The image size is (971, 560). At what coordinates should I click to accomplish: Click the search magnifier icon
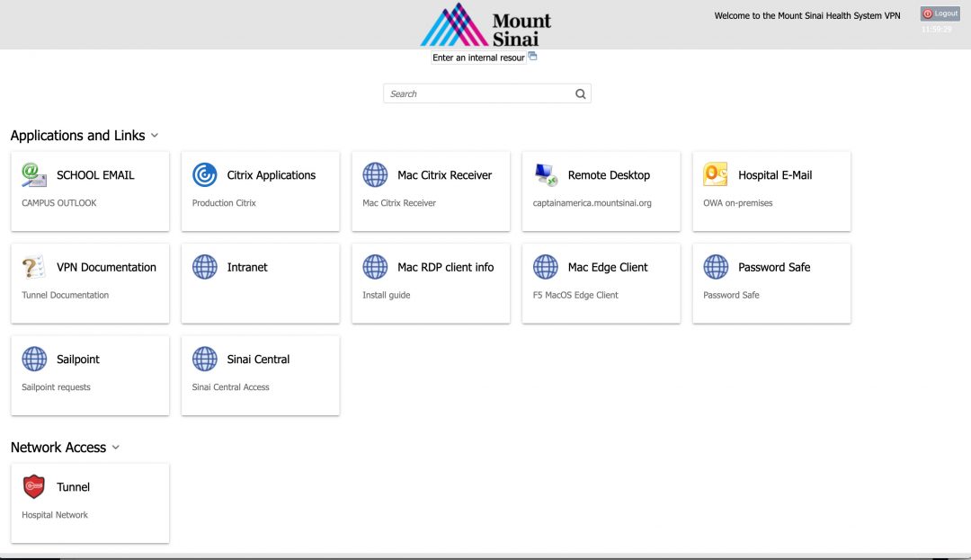580,93
